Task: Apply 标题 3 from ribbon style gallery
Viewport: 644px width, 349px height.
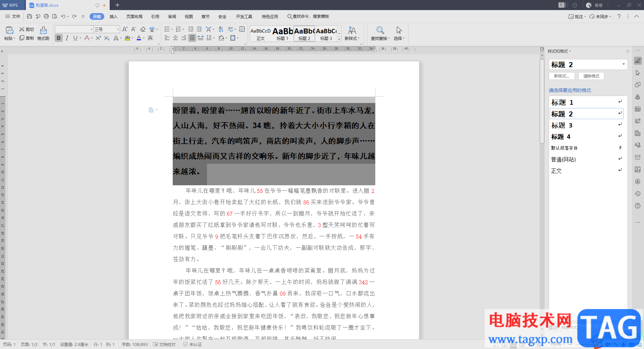Action: [x=326, y=34]
